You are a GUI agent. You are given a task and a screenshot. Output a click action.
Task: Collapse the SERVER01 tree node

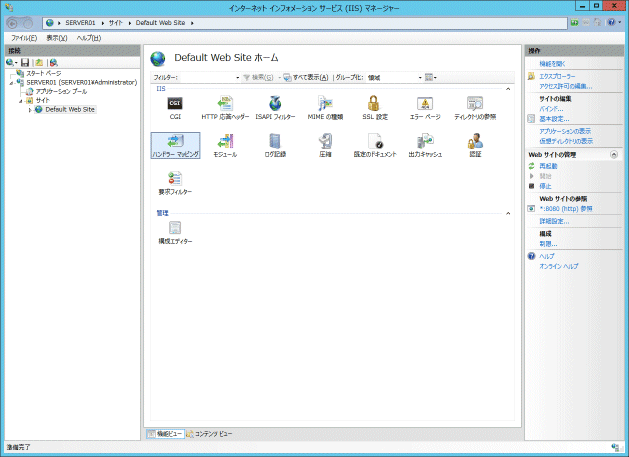[x=12, y=83]
